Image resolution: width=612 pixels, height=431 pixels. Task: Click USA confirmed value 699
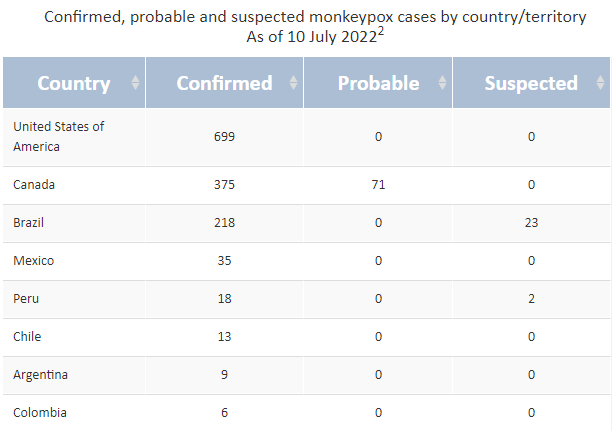coord(224,137)
